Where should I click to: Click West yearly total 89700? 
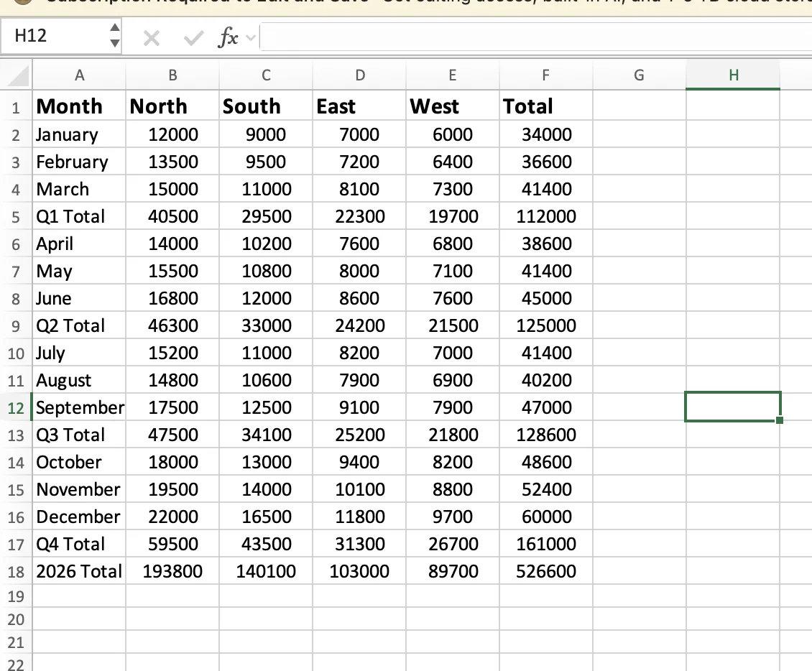point(453,572)
